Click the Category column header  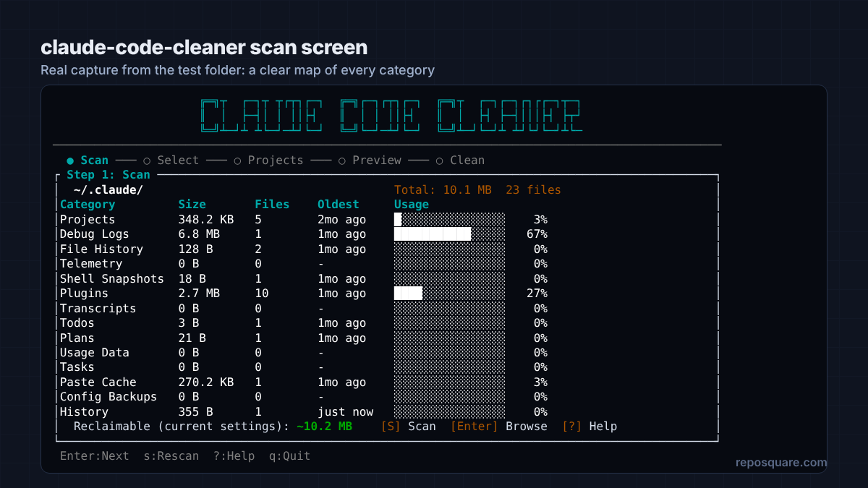tap(88, 205)
